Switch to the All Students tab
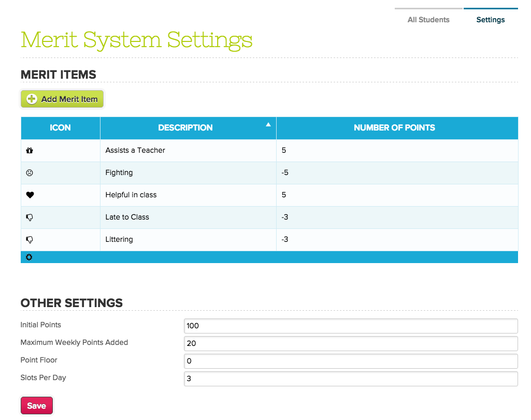Screen dimensions: 531x420 click(x=428, y=20)
